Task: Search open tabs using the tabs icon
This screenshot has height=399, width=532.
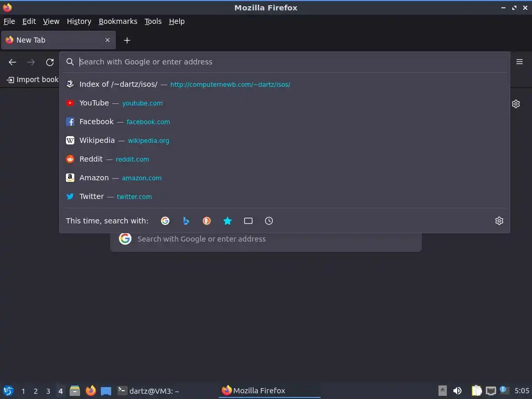Action: pyautogui.click(x=248, y=221)
